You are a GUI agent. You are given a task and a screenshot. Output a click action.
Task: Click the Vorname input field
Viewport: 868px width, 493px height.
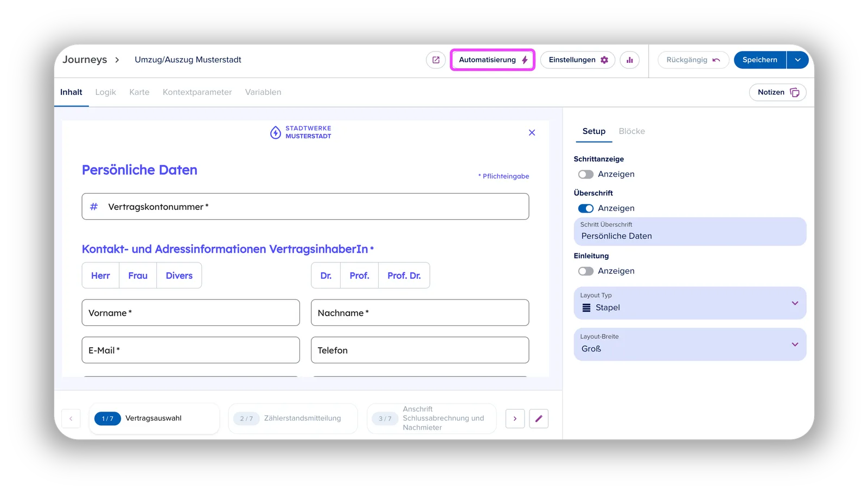point(191,313)
